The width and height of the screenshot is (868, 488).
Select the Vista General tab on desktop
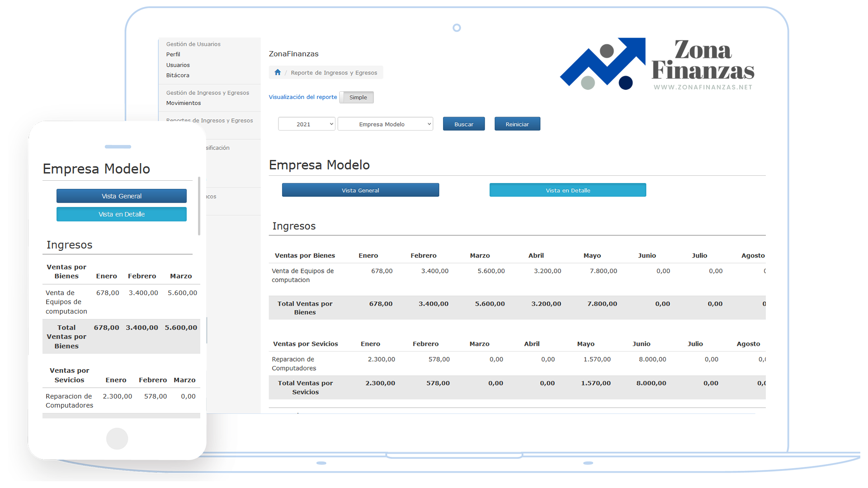coord(360,190)
